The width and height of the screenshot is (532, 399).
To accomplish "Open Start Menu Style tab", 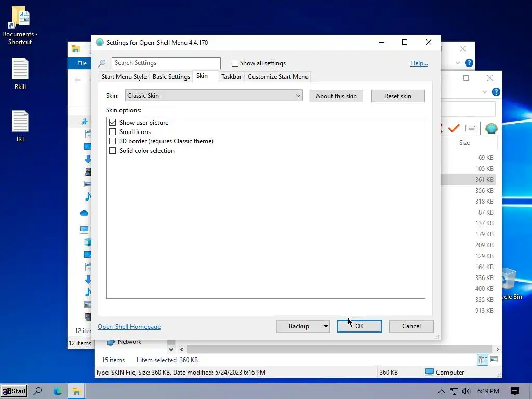I will (124, 77).
